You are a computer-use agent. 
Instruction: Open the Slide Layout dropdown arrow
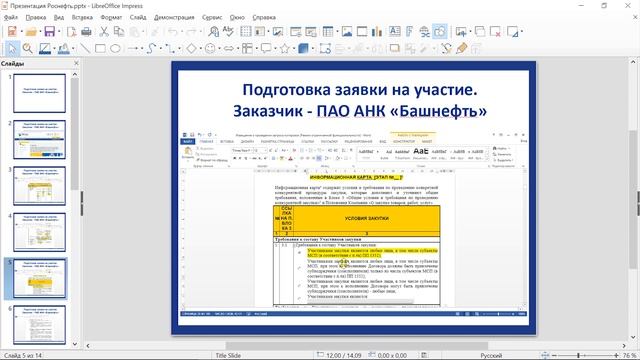tap(522, 32)
